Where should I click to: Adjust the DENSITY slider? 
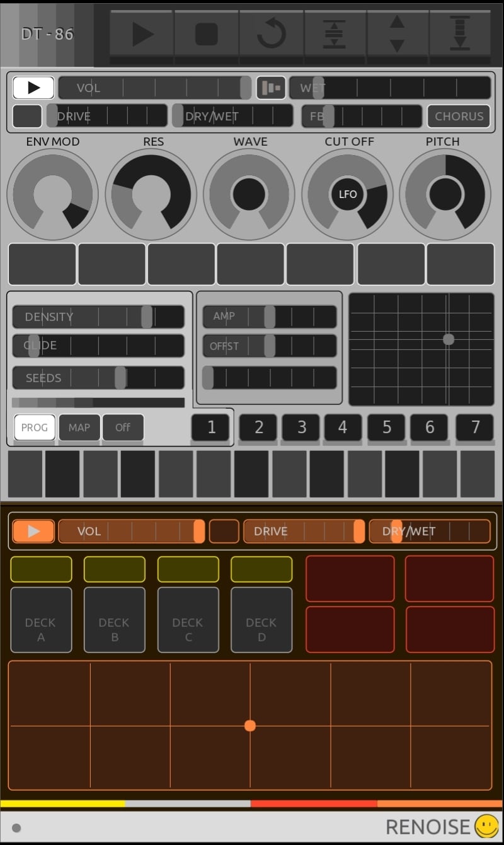coord(98,317)
